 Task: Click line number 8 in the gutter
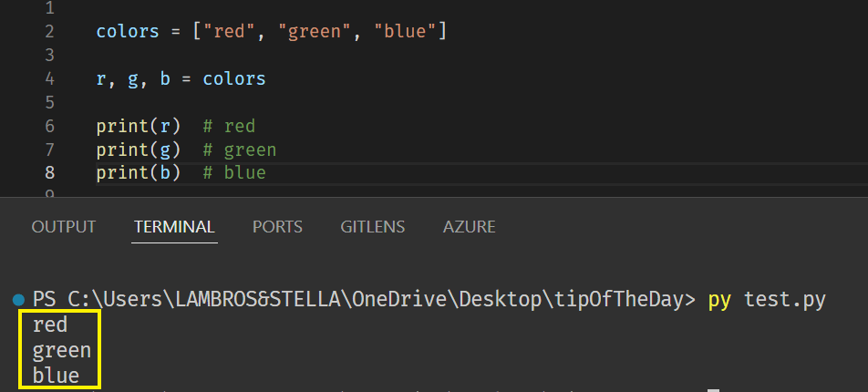[49, 172]
